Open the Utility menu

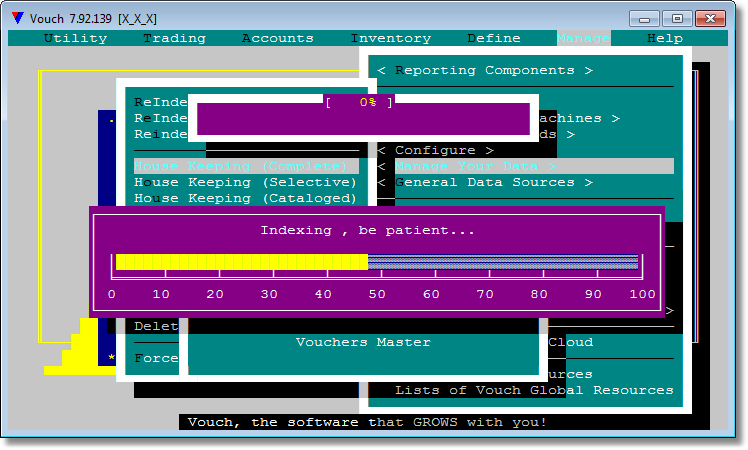[75, 38]
